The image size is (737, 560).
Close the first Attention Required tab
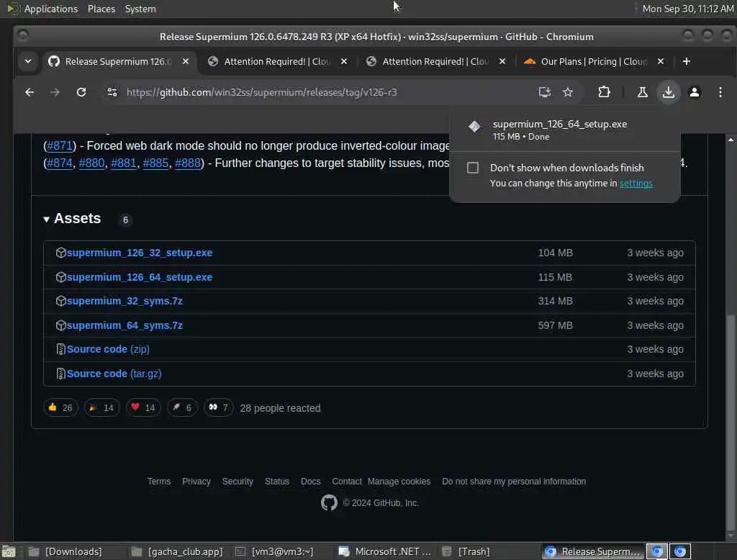344,62
